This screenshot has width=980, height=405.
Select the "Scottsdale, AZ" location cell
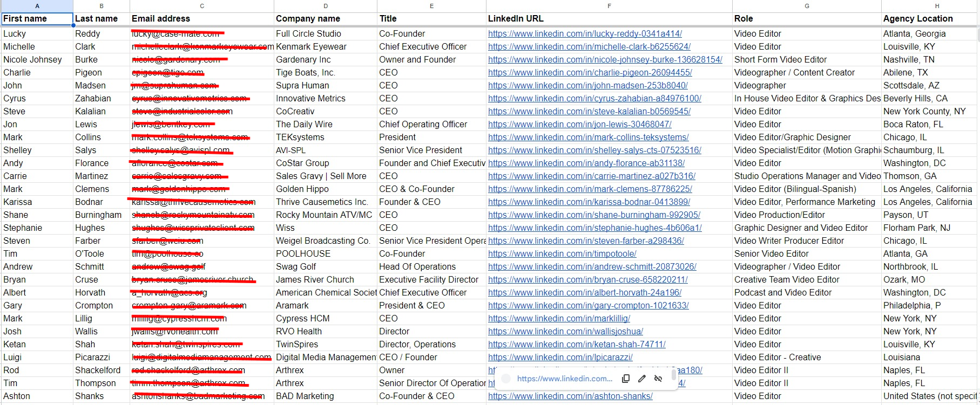coord(929,85)
